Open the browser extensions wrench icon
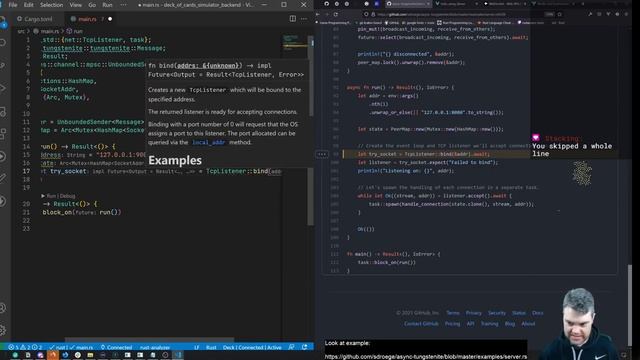 590,14
